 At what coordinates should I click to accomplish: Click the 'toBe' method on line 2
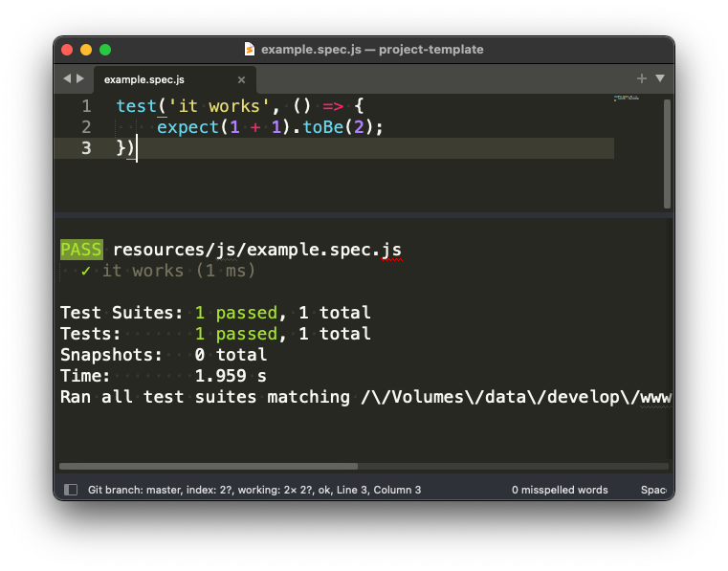pyautogui.click(x=323, y=127)
